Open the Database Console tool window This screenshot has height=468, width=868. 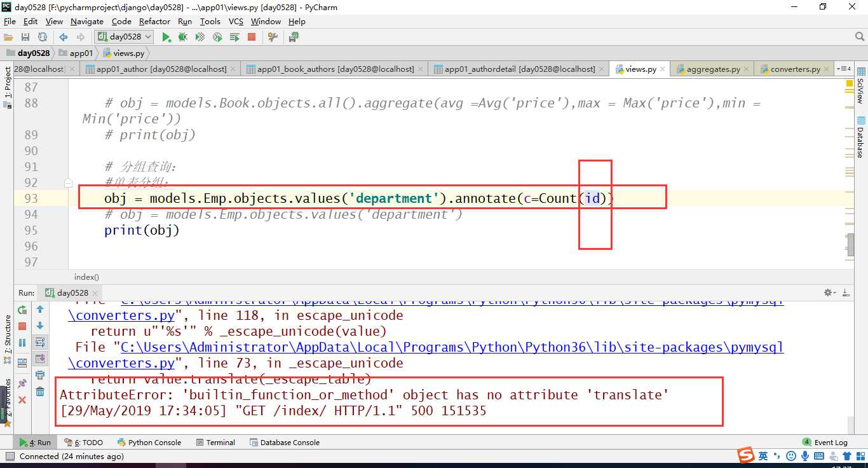pos(285,443)
